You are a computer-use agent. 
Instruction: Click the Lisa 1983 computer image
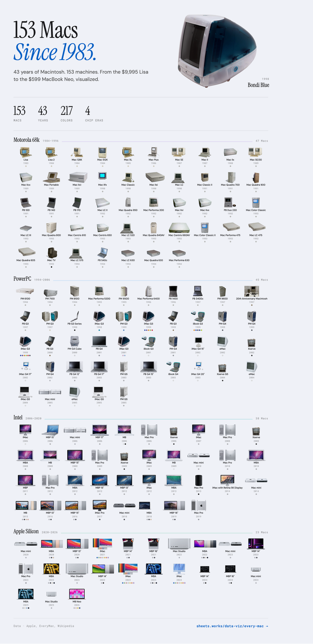26,152
